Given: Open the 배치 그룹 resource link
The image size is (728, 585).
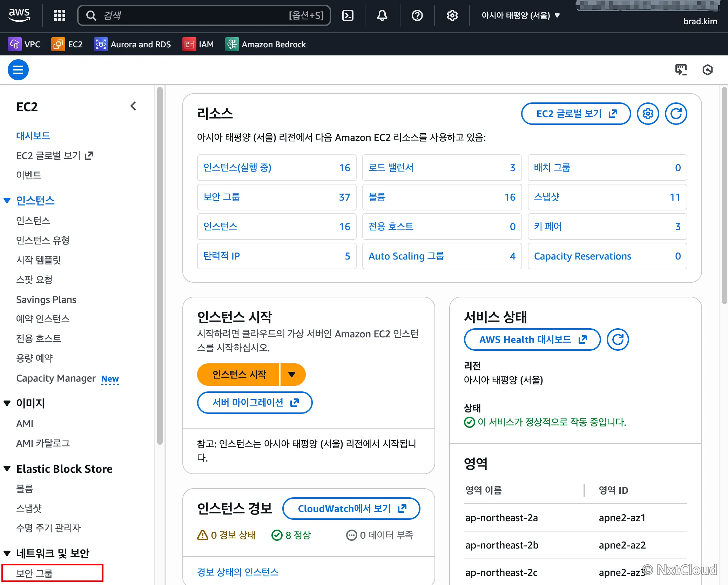Looking at the screenshot, I should coord(552,168).
